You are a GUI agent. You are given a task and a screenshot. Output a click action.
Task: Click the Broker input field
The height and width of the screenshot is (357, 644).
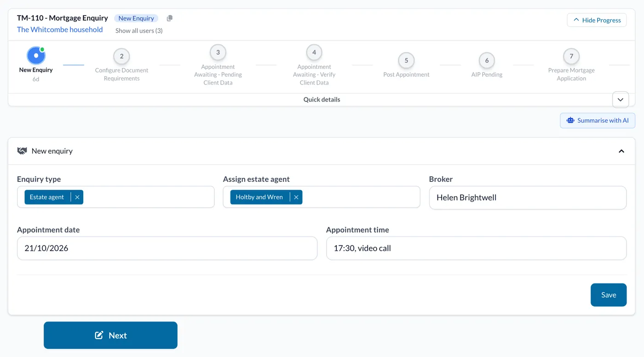coord(528,198)
